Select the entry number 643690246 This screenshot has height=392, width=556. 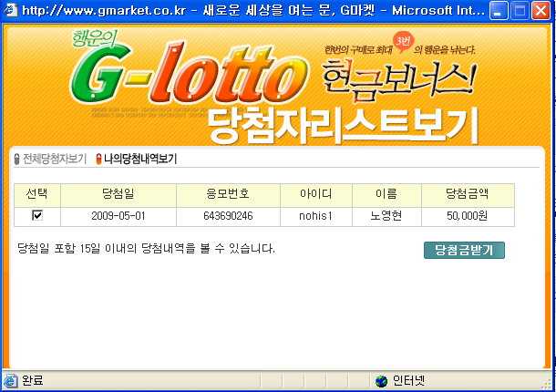pyautogui.click(x=228, y=216)
